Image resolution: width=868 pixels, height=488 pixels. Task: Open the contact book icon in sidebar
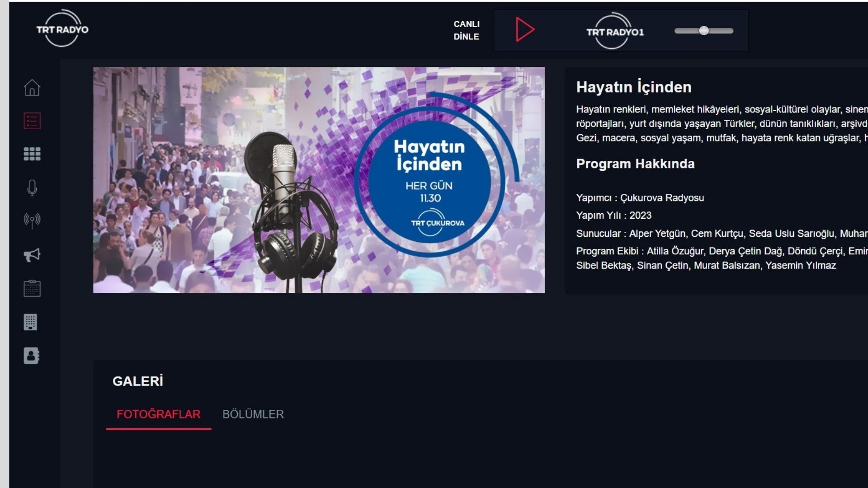pyautogui.click(x=32, y=356)
